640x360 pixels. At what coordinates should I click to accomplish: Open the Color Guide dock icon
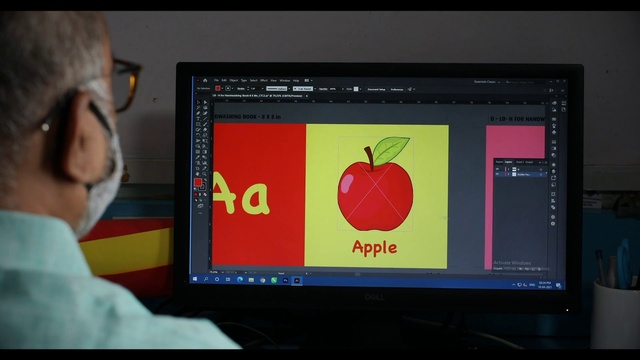553,109
